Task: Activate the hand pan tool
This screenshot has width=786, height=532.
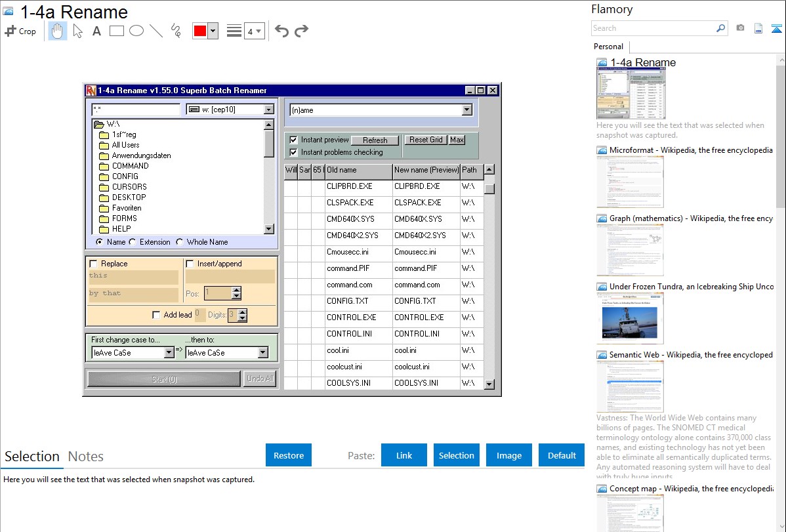Action: [58, 31]
